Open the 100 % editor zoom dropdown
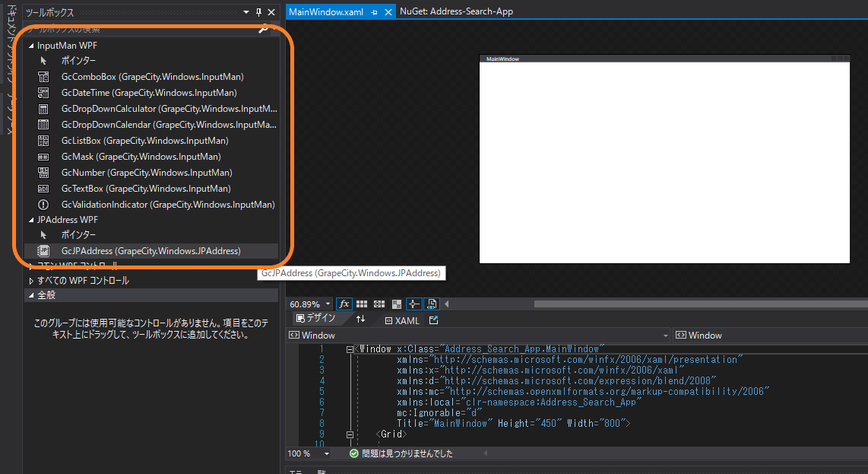The height and width of the screenshot is (474, 868). (x=327, y=453)
